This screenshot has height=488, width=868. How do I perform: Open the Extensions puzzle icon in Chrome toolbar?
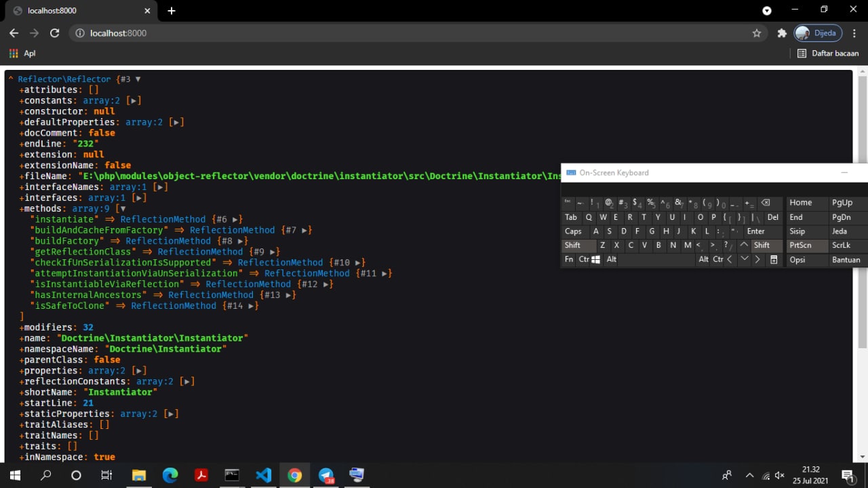[x=782, y=33]
